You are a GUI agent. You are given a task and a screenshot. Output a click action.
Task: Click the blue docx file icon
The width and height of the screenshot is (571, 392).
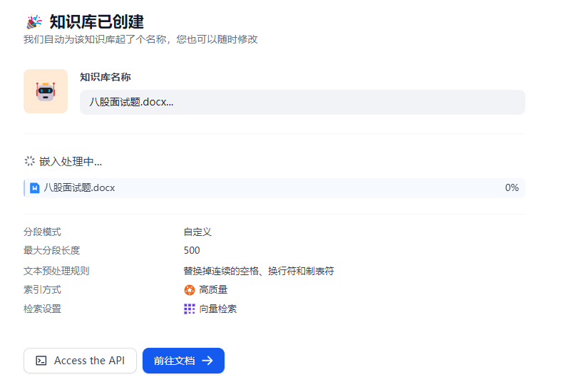tap(35, 188)
